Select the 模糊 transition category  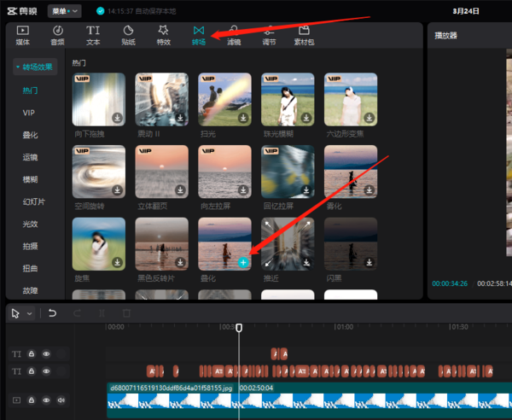tap(30, 178)
